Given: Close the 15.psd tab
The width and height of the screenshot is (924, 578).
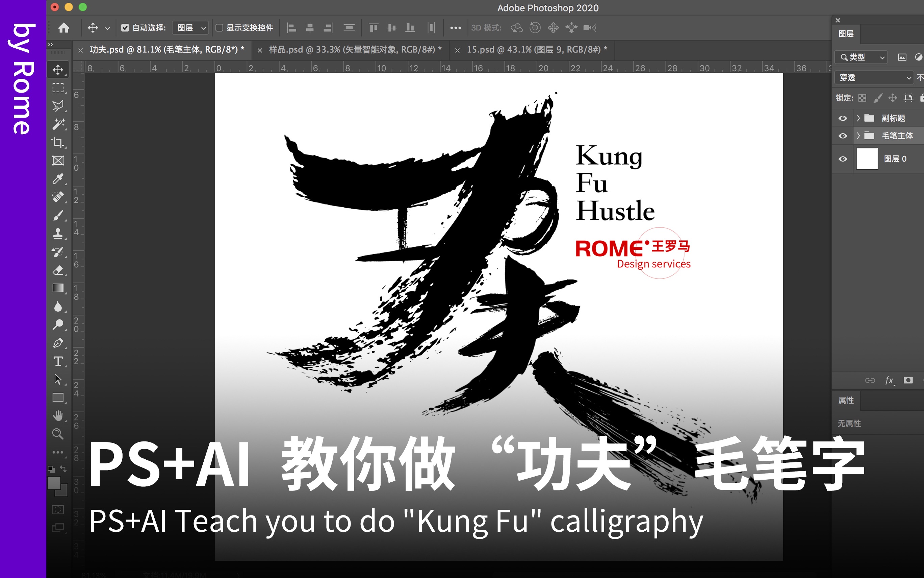Looking at the screenshot, I should click(x=457, y=50).
